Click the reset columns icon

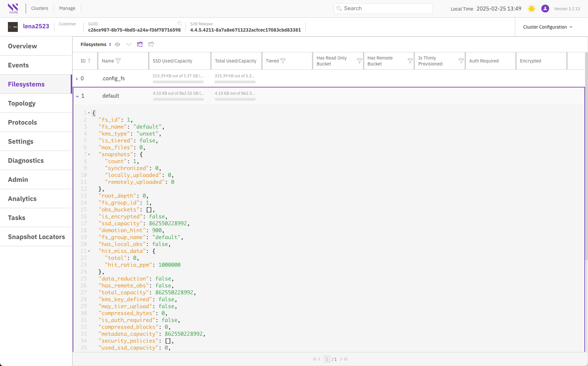151,44
